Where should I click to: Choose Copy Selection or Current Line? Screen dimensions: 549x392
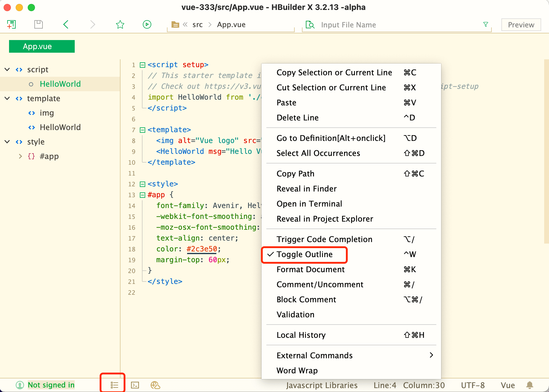[351, 73]
